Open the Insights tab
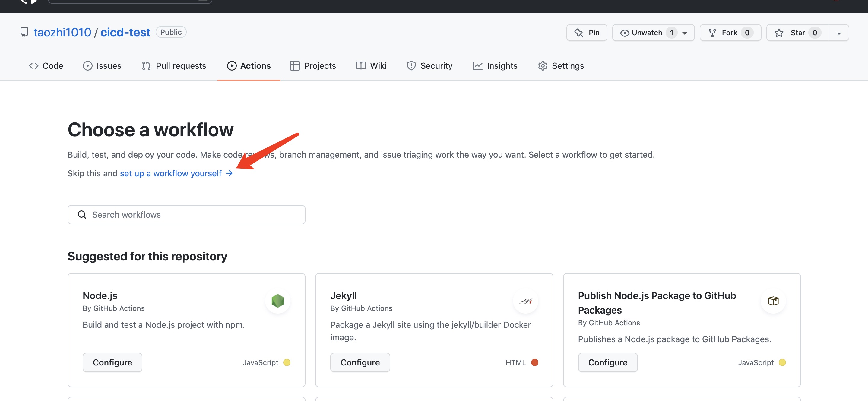 tap(495, 66)
